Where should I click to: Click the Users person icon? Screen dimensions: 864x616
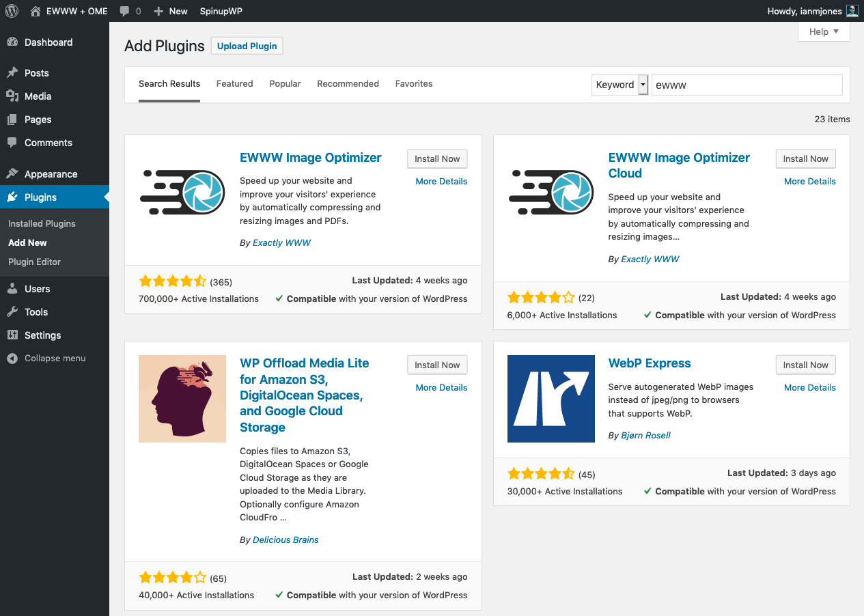[x=12, y=289]
